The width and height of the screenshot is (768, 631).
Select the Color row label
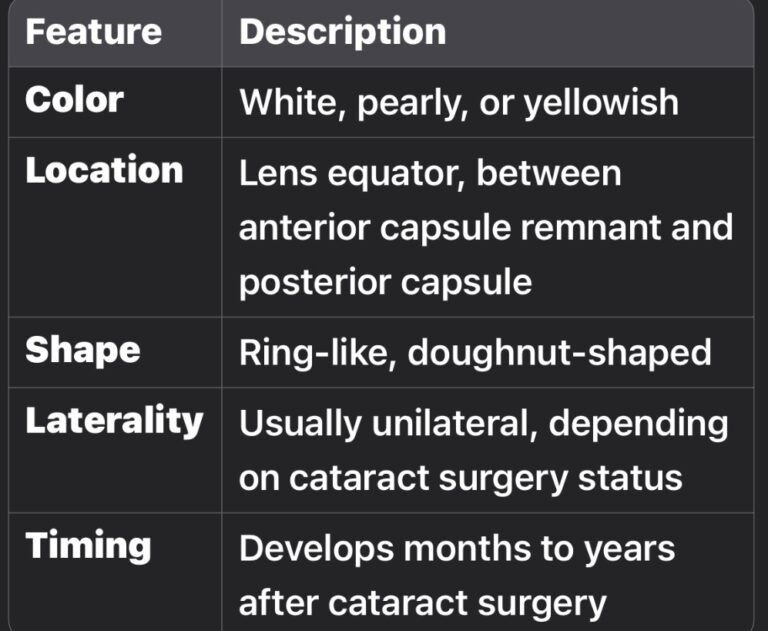pos(74,100)
